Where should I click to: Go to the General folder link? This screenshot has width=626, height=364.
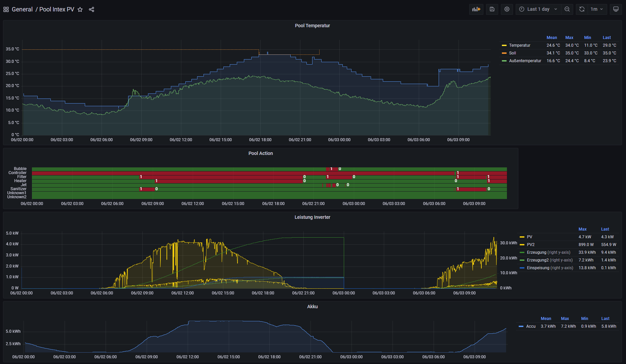(22, 9)
